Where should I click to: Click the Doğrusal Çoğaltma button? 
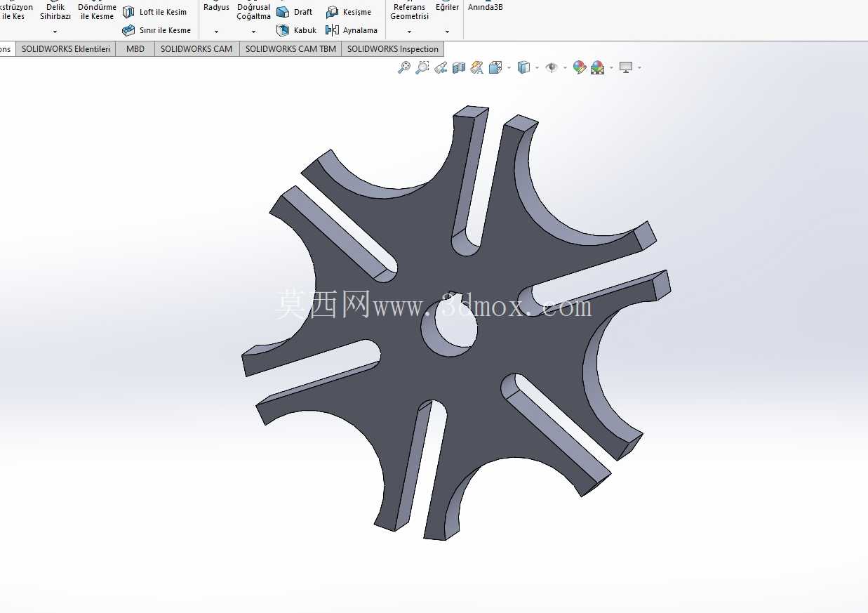(253, 11)
